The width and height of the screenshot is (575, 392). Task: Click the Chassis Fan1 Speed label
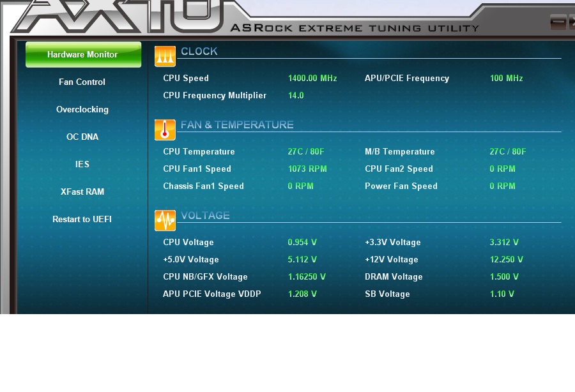tap(204, 186)
